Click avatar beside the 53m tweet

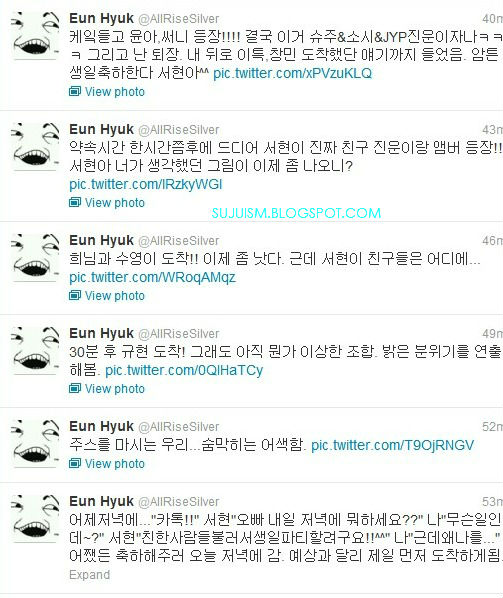[x=35, y=518]
